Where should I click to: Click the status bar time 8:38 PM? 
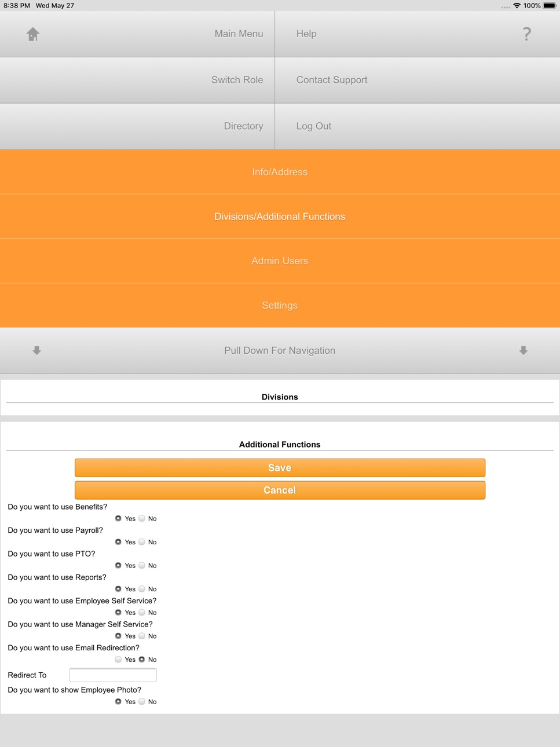[x=17, y=5]
